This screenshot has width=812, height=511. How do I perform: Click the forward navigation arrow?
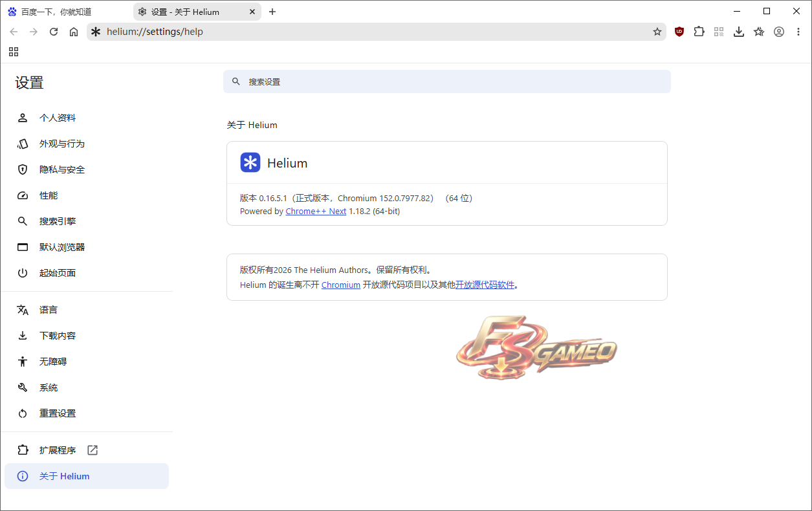pos(34,32)
